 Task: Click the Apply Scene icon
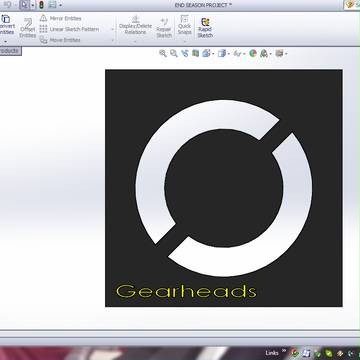[x=264, y=53]
